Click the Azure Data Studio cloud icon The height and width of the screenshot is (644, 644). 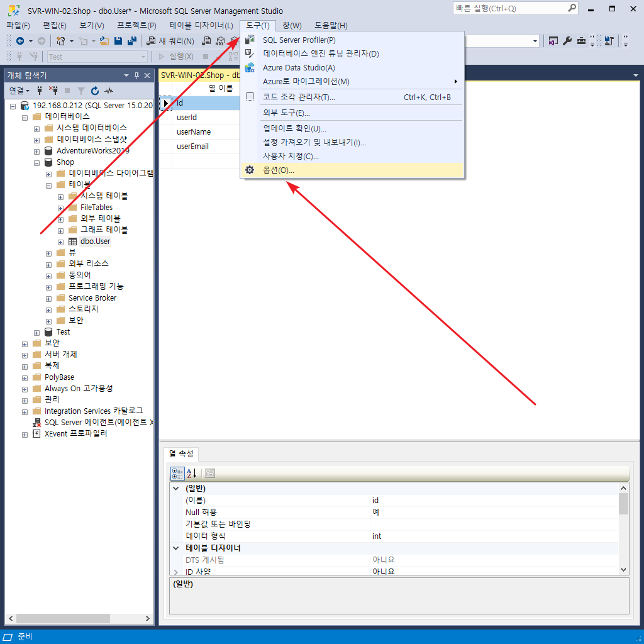pos(250,67)
